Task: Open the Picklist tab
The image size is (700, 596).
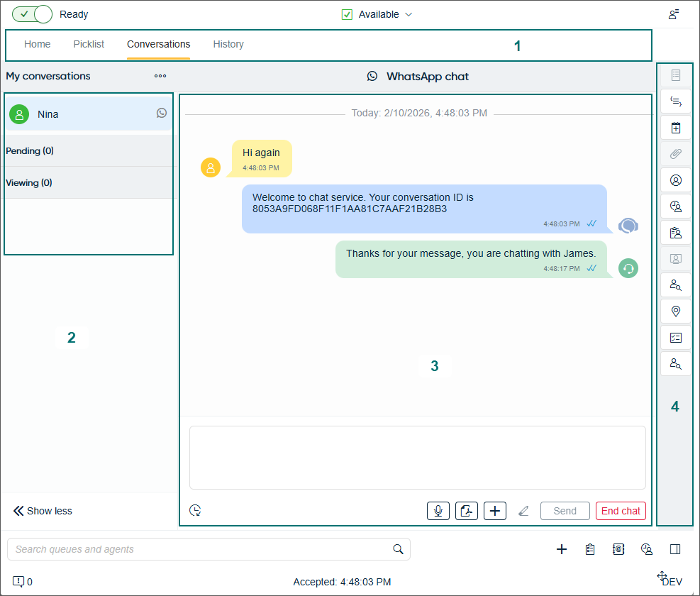Action: pos(89,44)
